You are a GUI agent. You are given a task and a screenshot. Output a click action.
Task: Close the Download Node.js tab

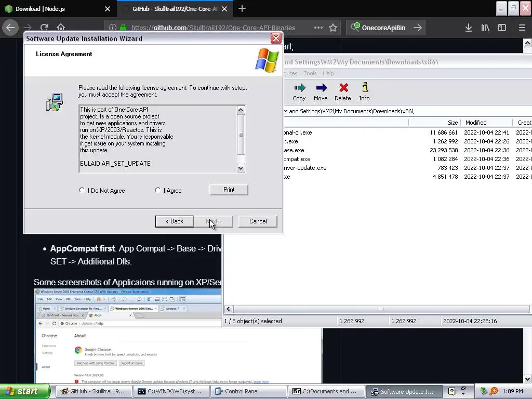(x=107, y=9)
